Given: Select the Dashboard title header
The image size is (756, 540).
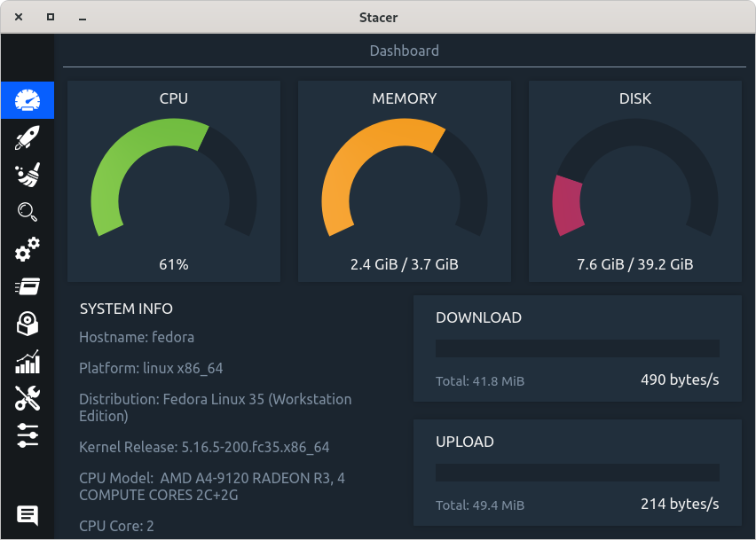Looking at the screenshot, I should click(x=404, y=51).
